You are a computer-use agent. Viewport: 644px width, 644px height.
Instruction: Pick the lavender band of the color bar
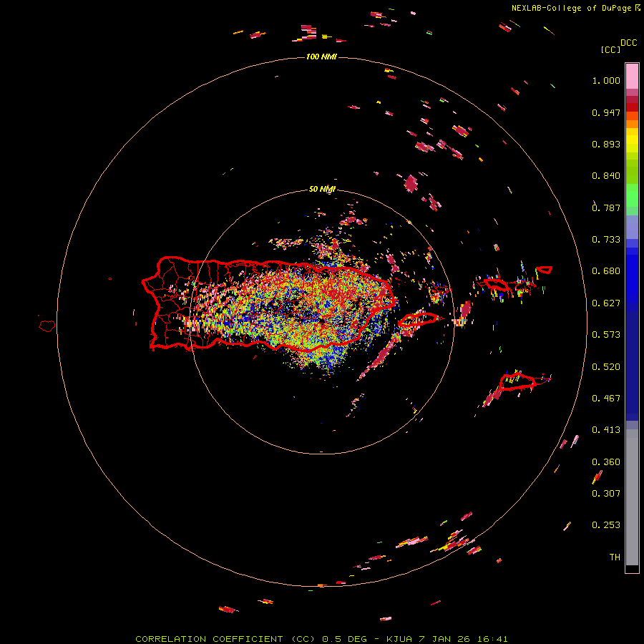(x=632, y=227)
